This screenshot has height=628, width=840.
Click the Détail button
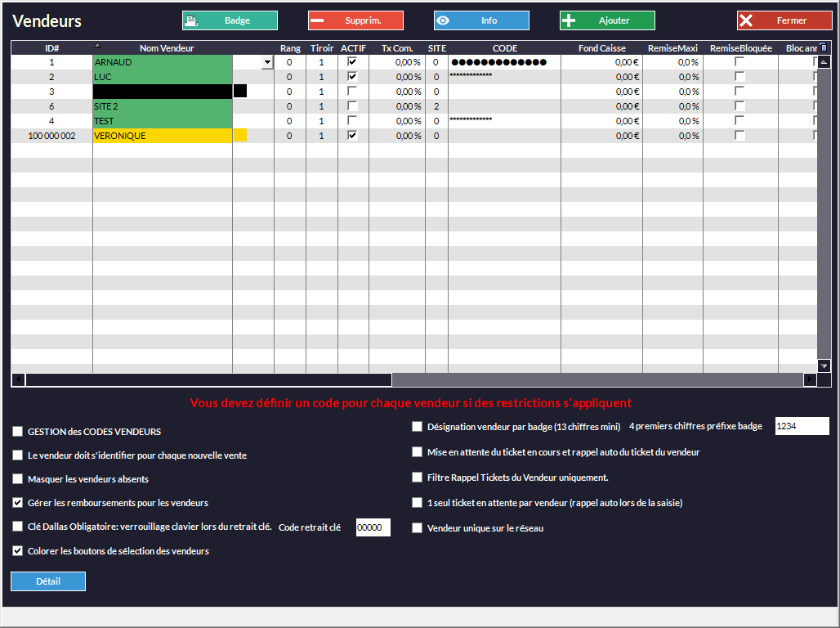48,581
